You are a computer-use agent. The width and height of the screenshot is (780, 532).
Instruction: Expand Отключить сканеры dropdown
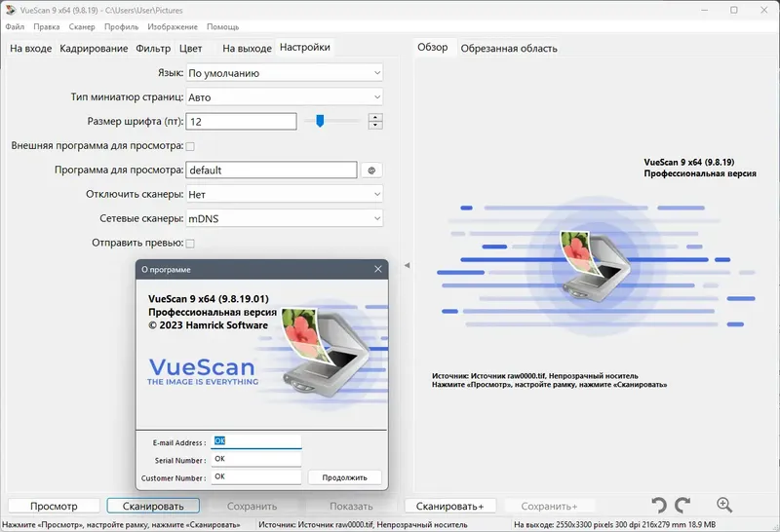285,195
